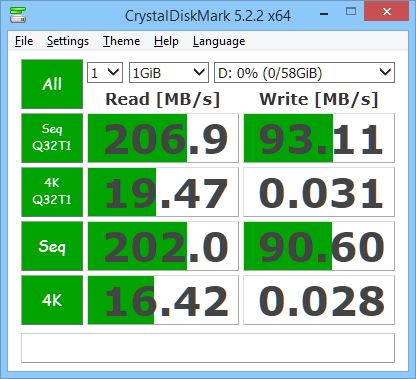This screenshot has height=379, width=416.
Task: Click the Seq write value 90.60
Action: click(x=319, y=246)
